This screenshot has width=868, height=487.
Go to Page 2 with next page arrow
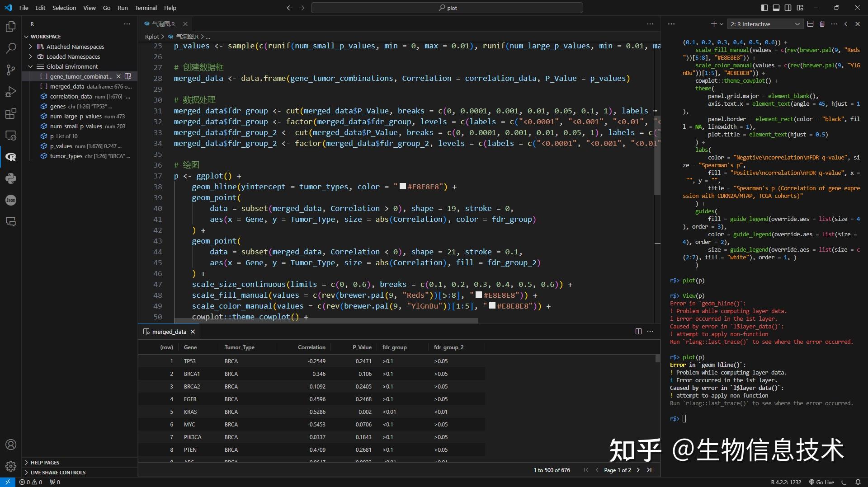click(638, 470)
